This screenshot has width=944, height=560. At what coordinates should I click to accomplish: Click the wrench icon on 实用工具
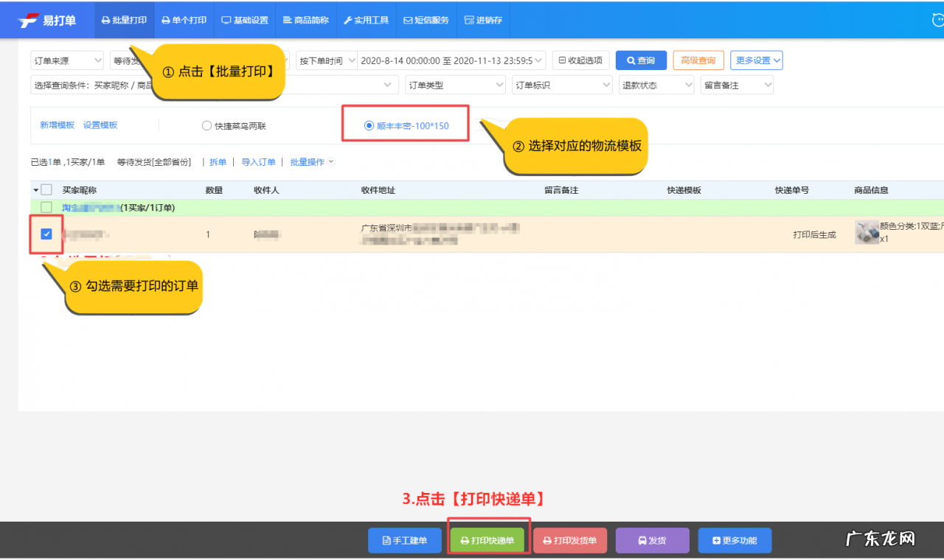click(x=347, y=20)
